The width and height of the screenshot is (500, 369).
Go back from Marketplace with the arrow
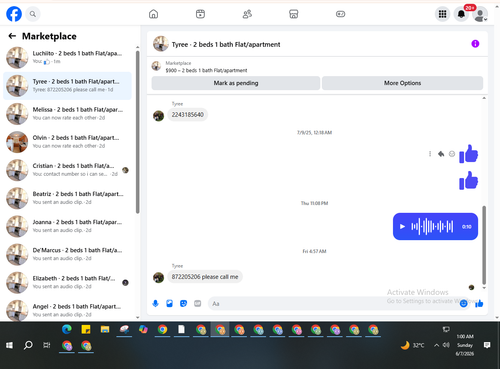[12, 36]
